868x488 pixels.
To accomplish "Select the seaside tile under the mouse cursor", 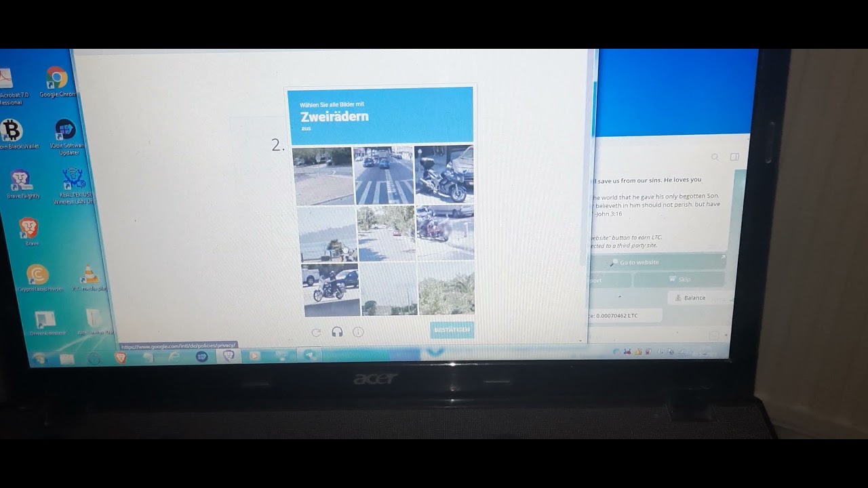I will [x=328, y=234].
